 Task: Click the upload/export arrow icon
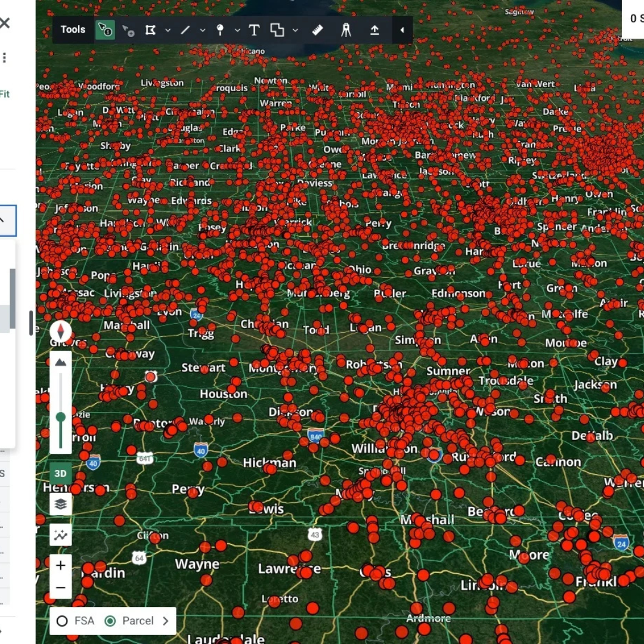tap(374, 30)
